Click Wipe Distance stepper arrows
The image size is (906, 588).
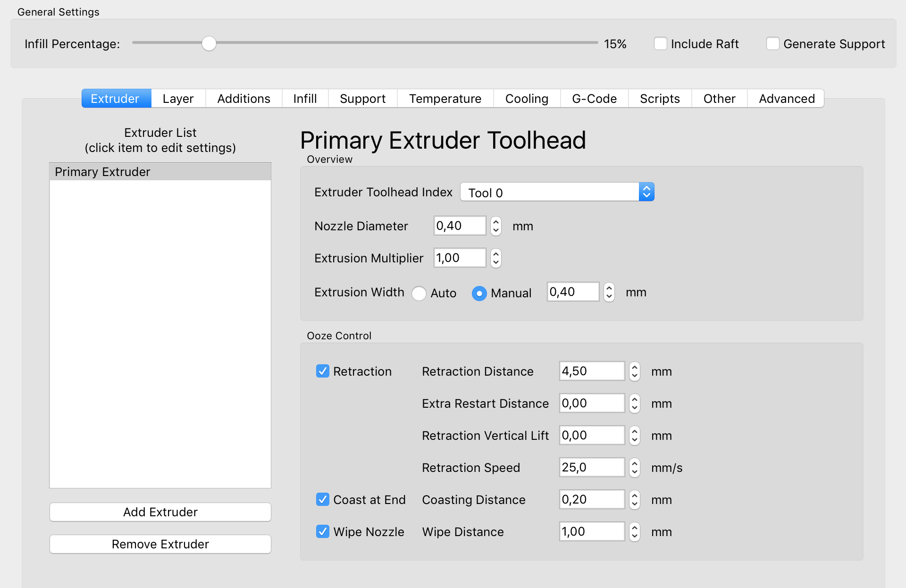tap(634, 532)
